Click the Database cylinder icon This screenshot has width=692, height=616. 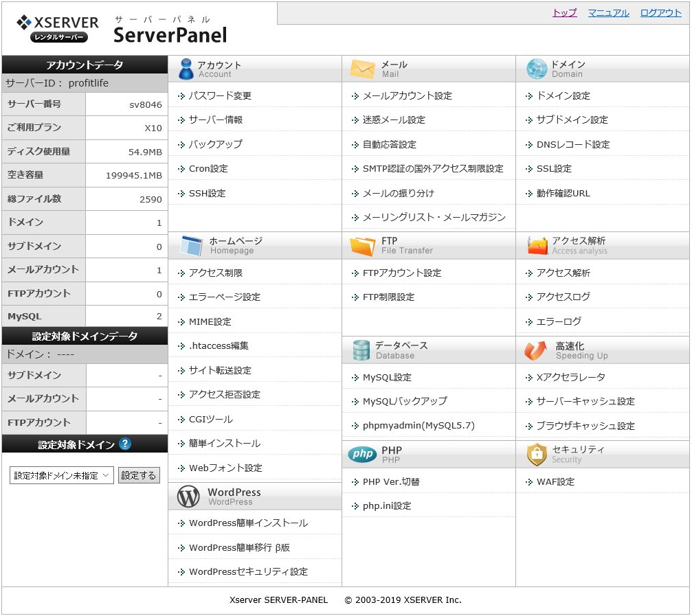361,350
